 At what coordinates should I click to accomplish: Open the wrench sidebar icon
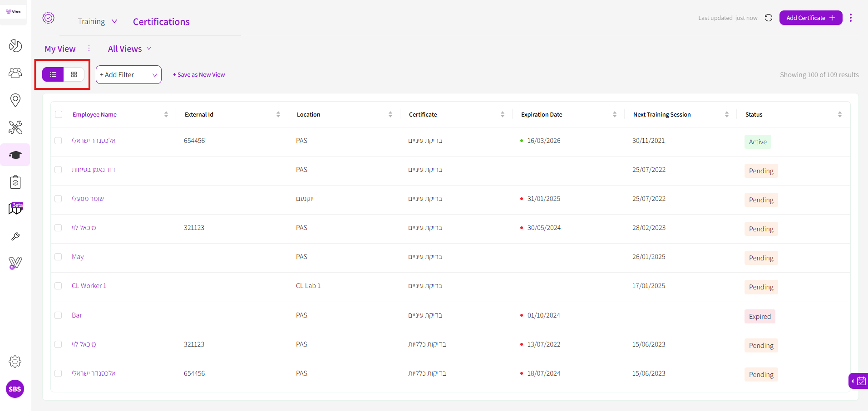tap(15, 236)
